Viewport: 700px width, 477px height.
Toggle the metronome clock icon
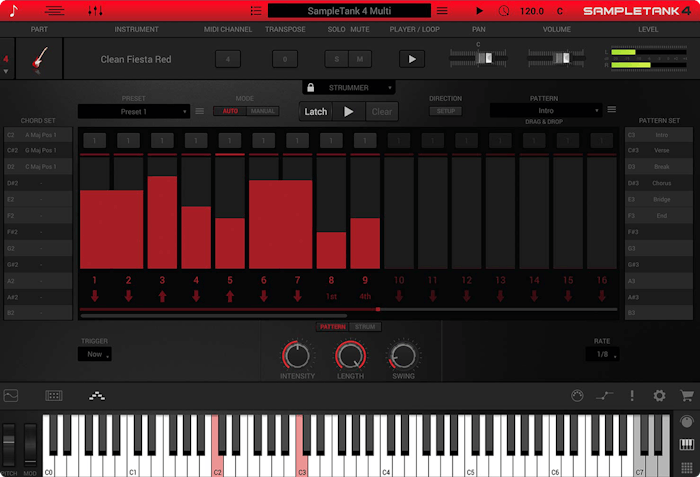[x=504, y=10]
